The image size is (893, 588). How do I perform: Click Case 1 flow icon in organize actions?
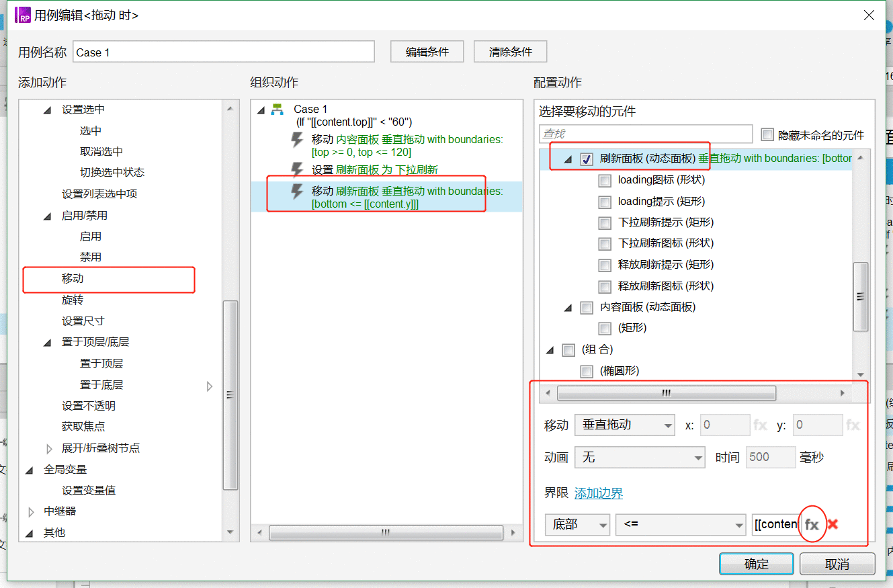(277, 110)
